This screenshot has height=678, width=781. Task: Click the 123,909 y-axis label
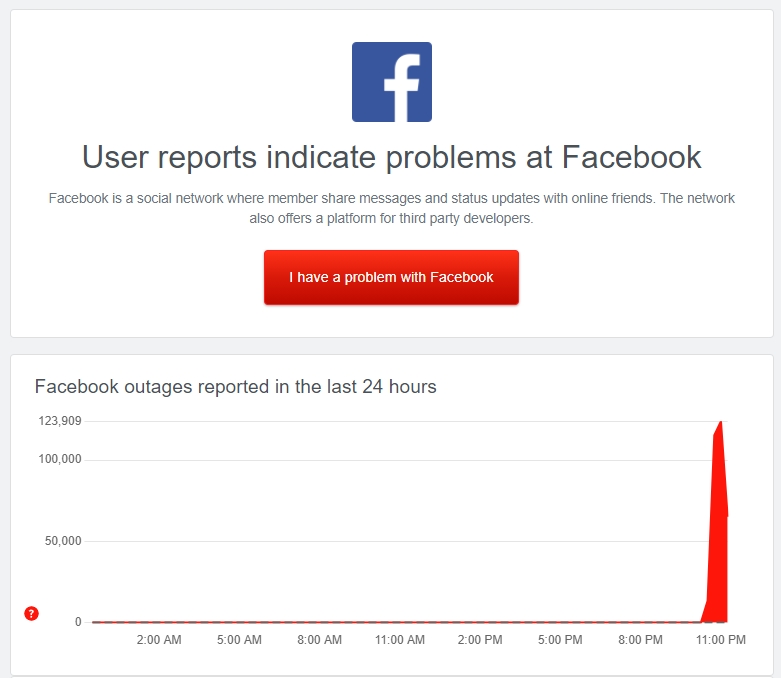point(60,421)
